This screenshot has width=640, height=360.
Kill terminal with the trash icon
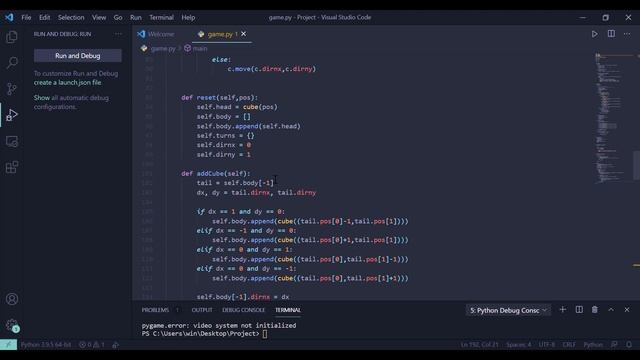pos(595,310)
